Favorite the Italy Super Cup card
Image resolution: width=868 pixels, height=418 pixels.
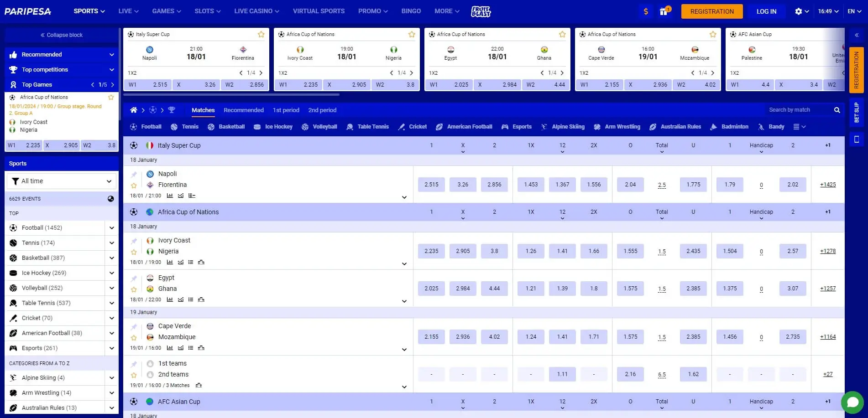click(261, 34)
